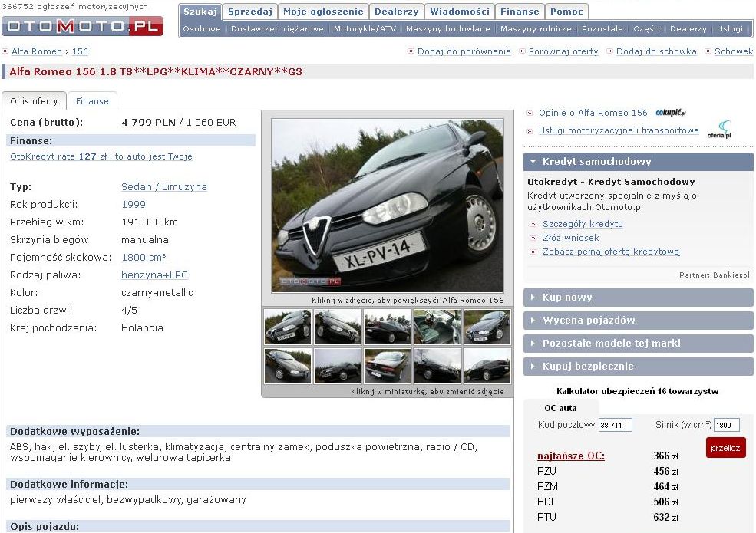Open OtoKredyt rata 127 zł link

coord(101,156)
